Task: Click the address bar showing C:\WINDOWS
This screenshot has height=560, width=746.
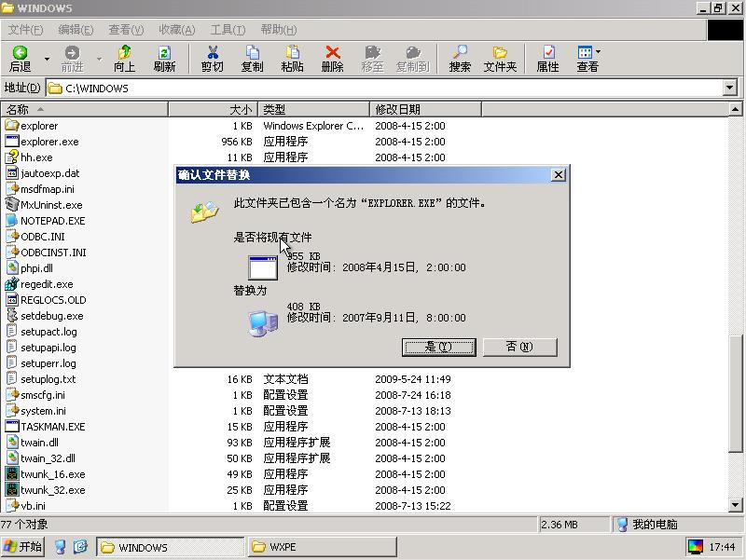Action: [x=385, y=88]
